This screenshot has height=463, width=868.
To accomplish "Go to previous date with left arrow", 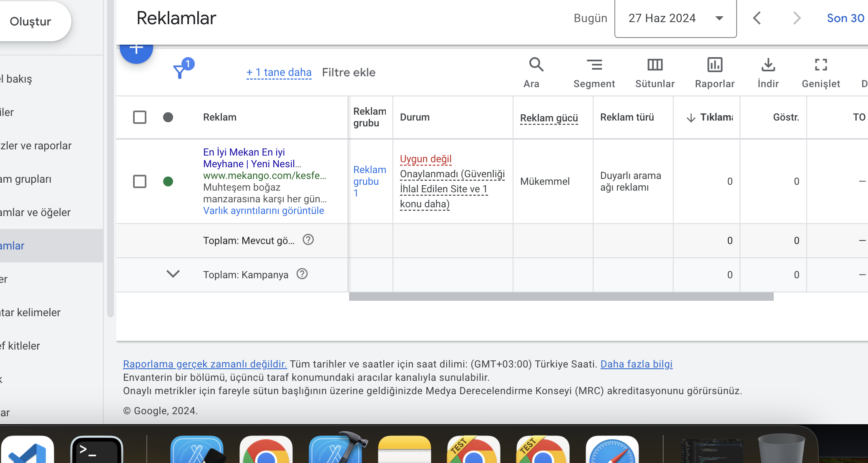I will pyautogui.click(x=757, y=18).
